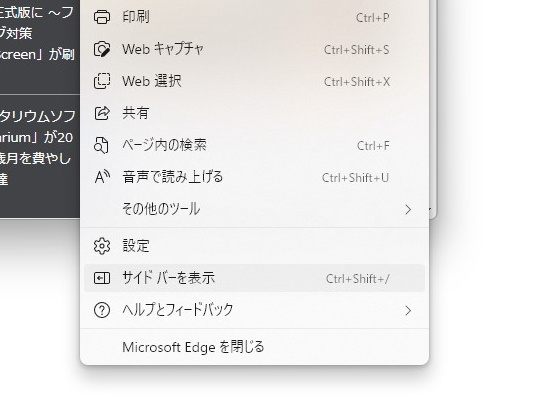Open the その他のツール menu entry
Viewport: 540px width, 405px height.
pyautogui.click(x=255, y=209)
